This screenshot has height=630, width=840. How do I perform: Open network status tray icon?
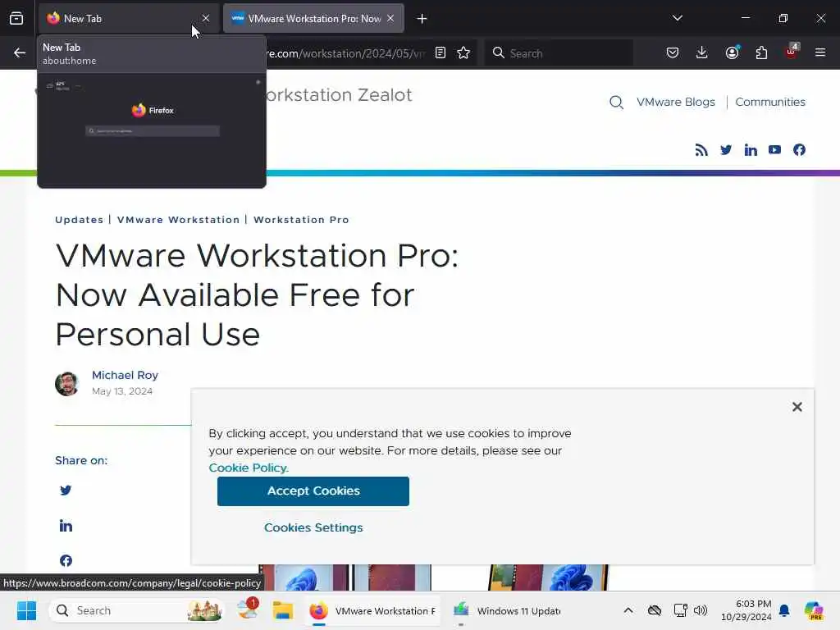pyautogui.click(x=680, y=610)
